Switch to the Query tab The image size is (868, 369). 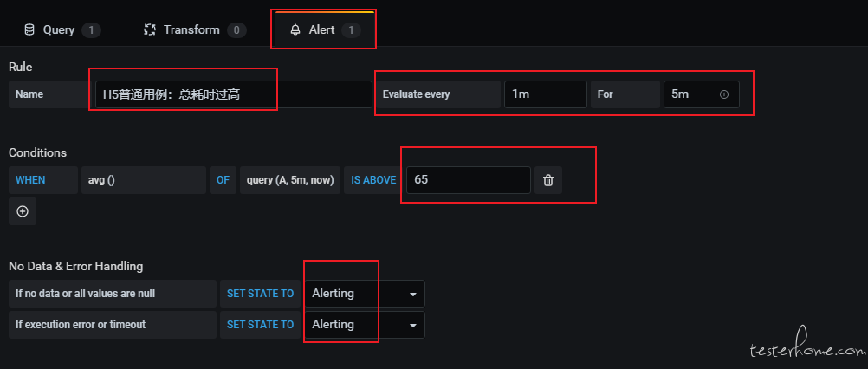click(62, 29)
